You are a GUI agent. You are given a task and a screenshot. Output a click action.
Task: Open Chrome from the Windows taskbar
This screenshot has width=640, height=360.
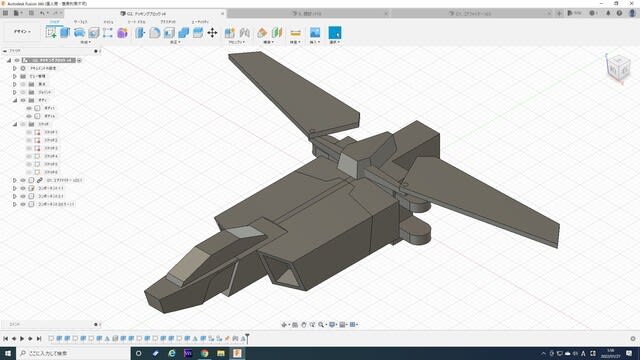coord(204,353)
